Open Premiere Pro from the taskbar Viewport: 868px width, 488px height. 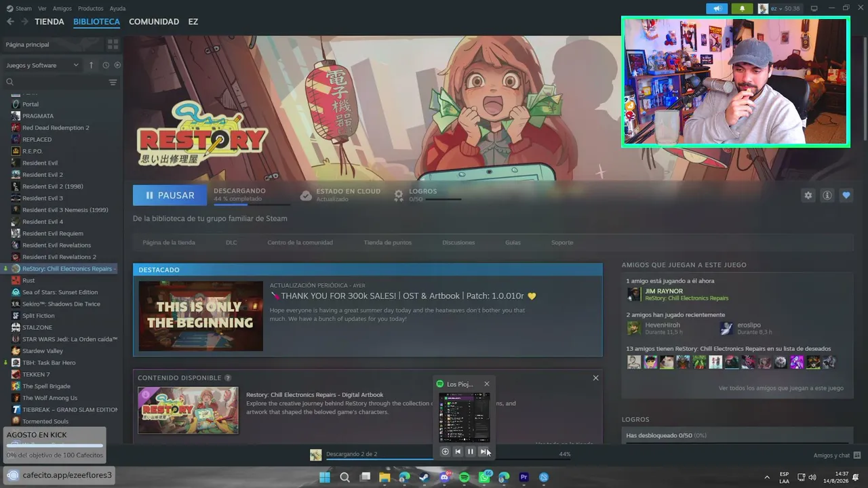[524, 477]
